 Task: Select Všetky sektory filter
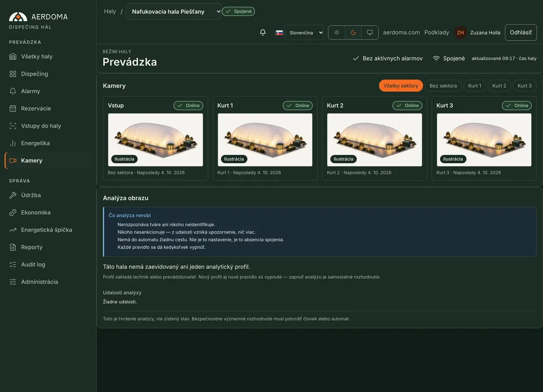click(401, 85)
